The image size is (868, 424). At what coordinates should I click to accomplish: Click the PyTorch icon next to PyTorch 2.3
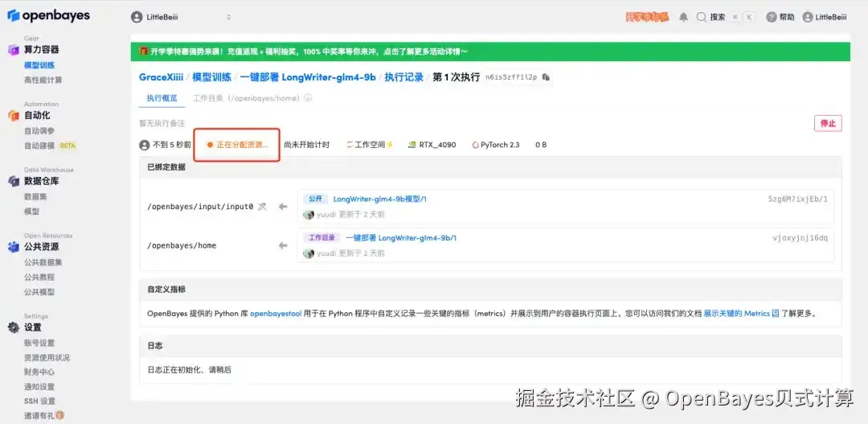click(x=475, y=145)
